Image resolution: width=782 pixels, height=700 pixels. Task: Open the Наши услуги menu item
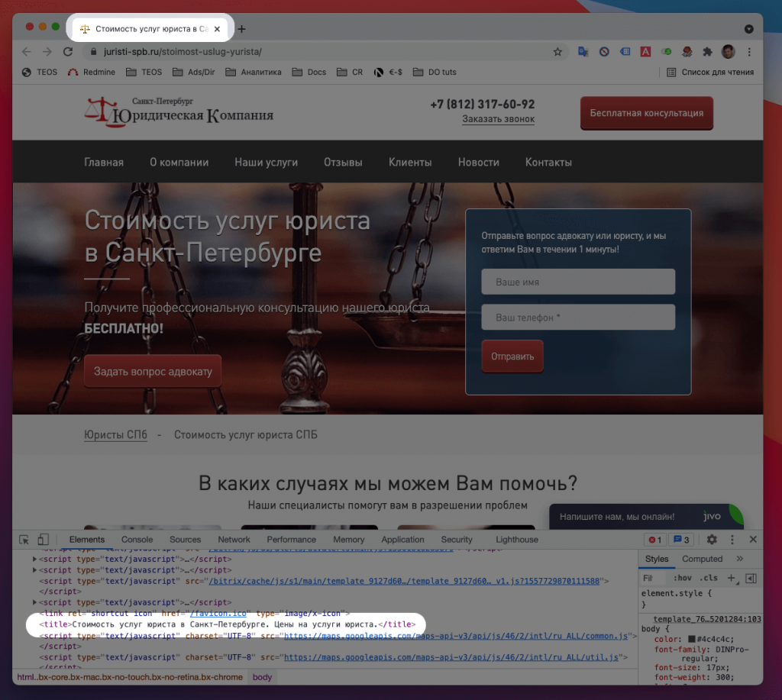tap(267, 163)
